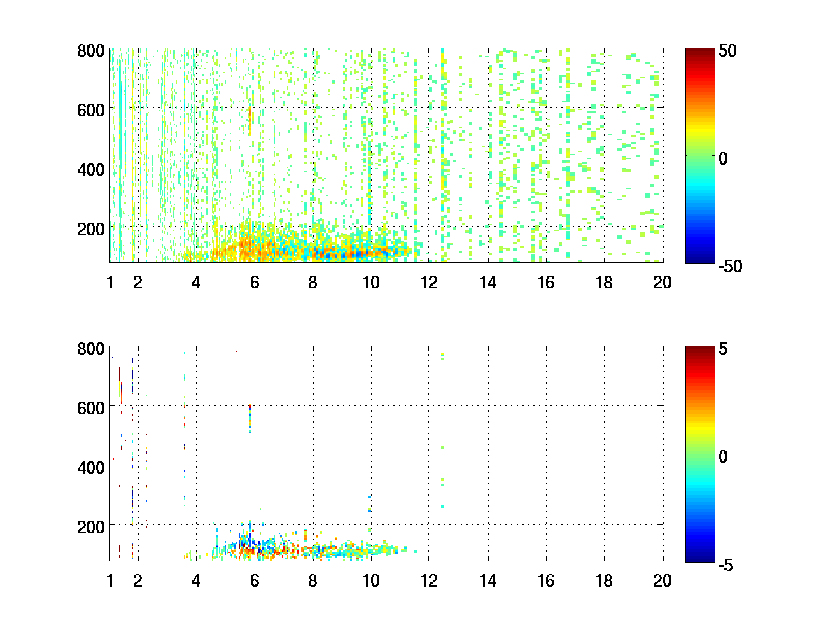Screen dimensions: 840x630
Task: Click x-axis tick 1 of top plot
Action: 110,283
